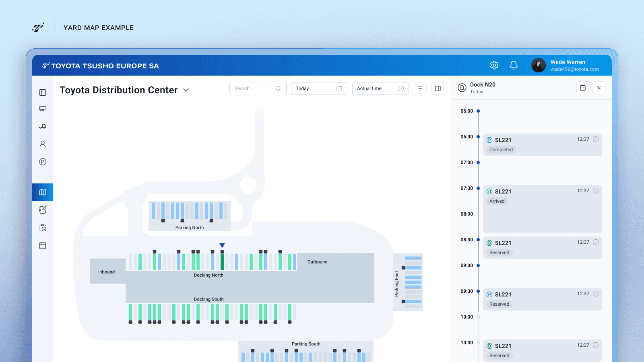Close the Dock N20 panel
644x362 pixels.
(x=599, y=88)
